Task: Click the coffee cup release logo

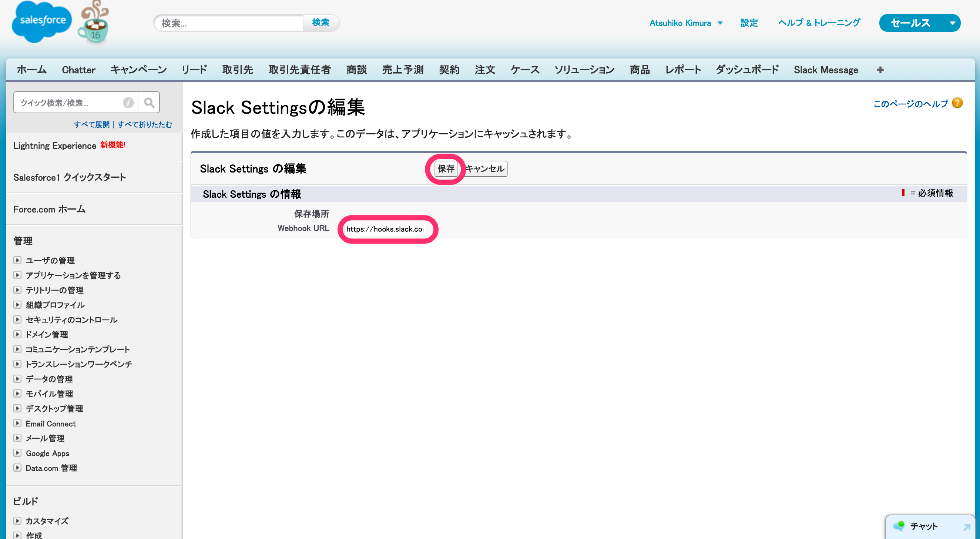Action: [x=94, y=22]
